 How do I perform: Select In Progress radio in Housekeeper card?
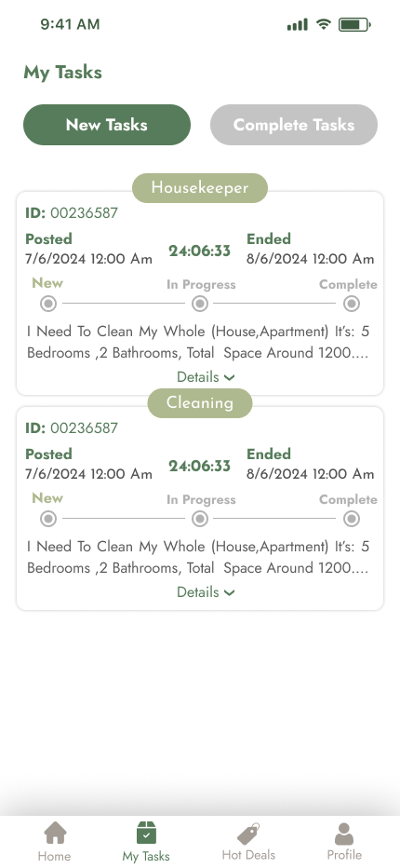click(x=200, y=304)
